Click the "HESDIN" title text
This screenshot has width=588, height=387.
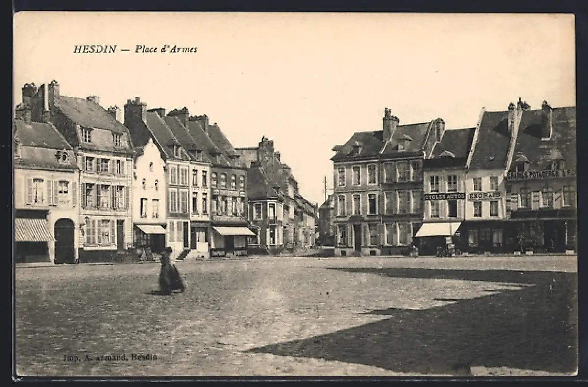(x=95, y=49)
